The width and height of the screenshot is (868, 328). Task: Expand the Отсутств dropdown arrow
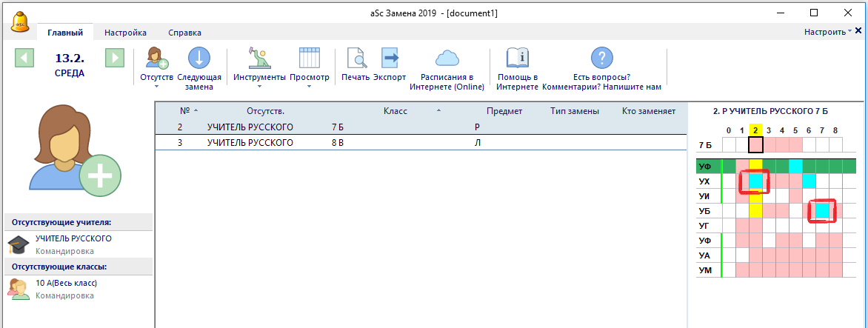[x=156, y=87]
